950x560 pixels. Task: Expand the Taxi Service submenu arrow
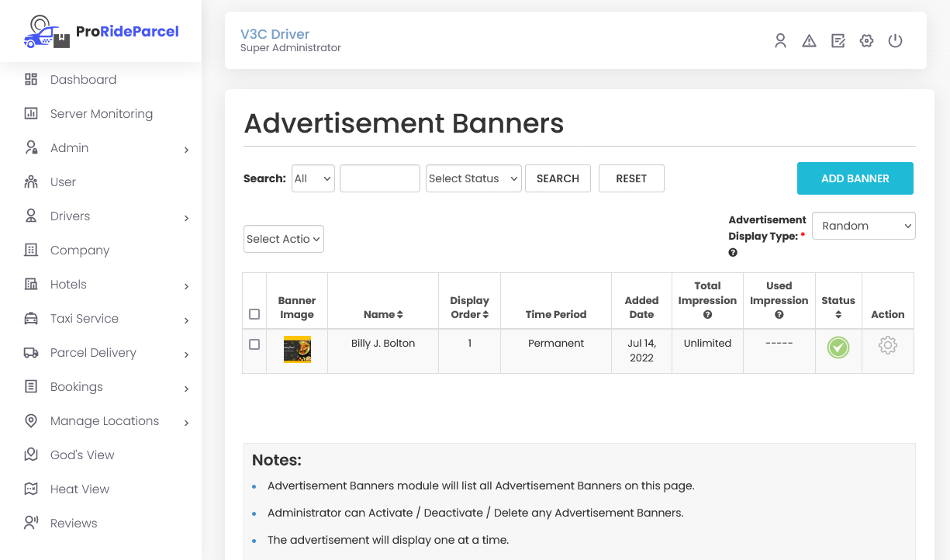tap(186, 320)
